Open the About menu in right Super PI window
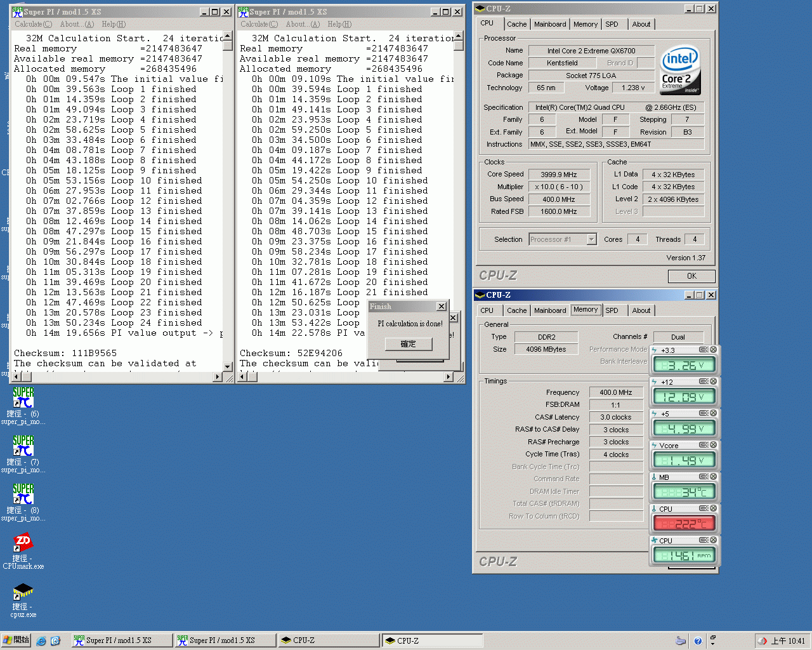The image size is (812, 650). (x=303, y=24)
